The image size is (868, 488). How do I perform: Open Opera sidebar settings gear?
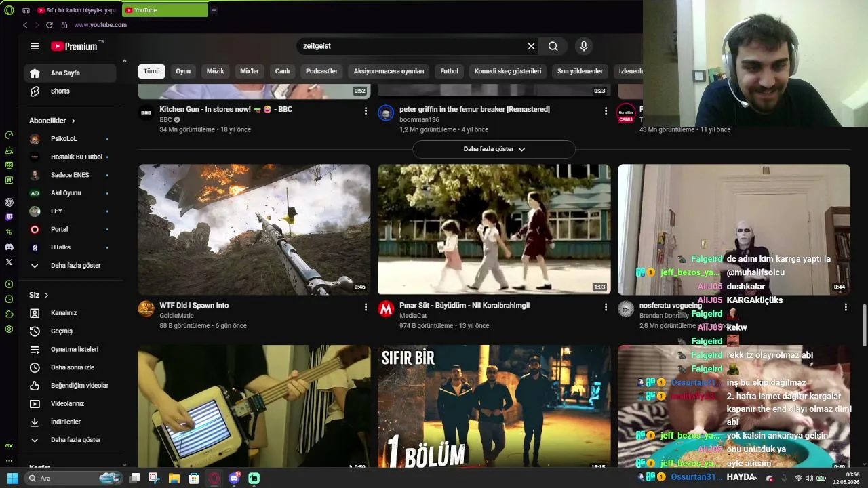(x=9, y=329)
